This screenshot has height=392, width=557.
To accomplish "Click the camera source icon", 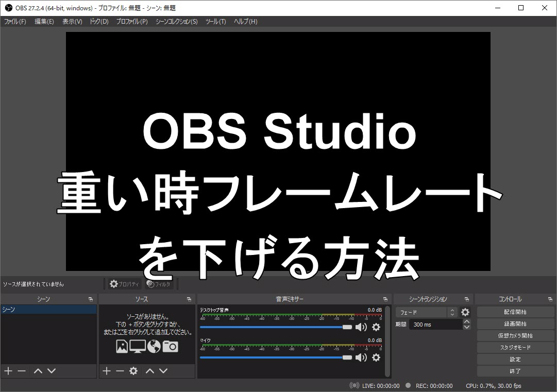I will coord(171,347).
